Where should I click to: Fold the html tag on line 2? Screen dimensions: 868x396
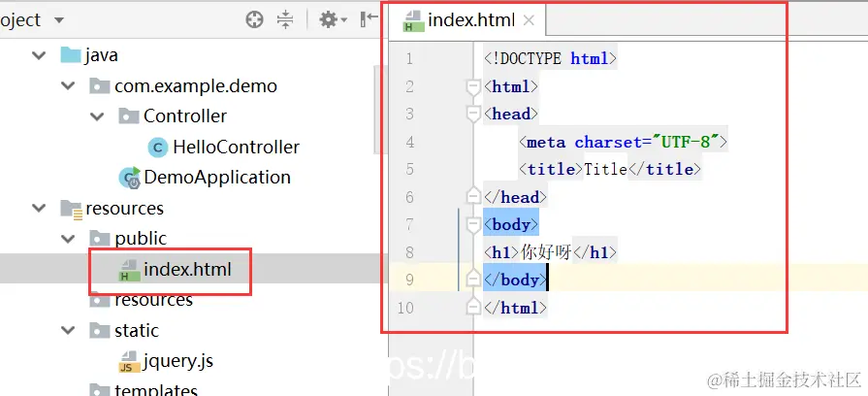[x=473, y=87]
